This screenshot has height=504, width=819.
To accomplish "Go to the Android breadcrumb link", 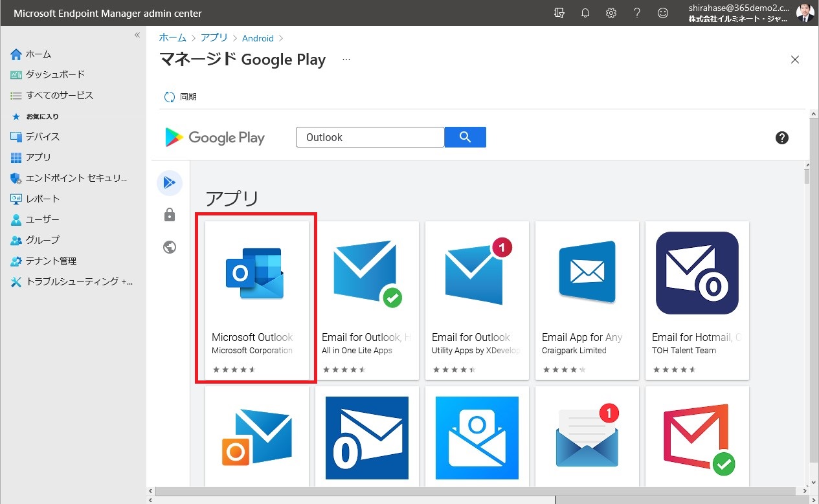I will (258, 38).
